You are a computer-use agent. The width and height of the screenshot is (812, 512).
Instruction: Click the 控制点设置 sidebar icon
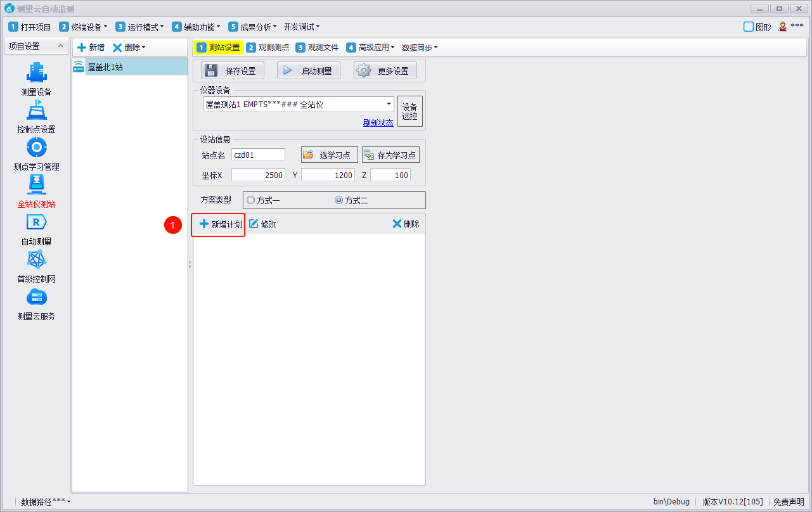tap(36, 111)
